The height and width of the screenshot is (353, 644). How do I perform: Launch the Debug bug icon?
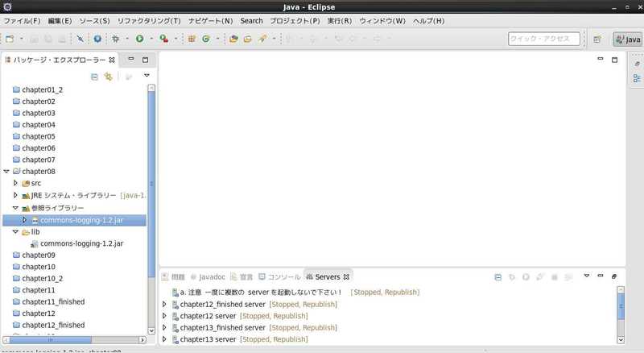(x=116, y=39)
